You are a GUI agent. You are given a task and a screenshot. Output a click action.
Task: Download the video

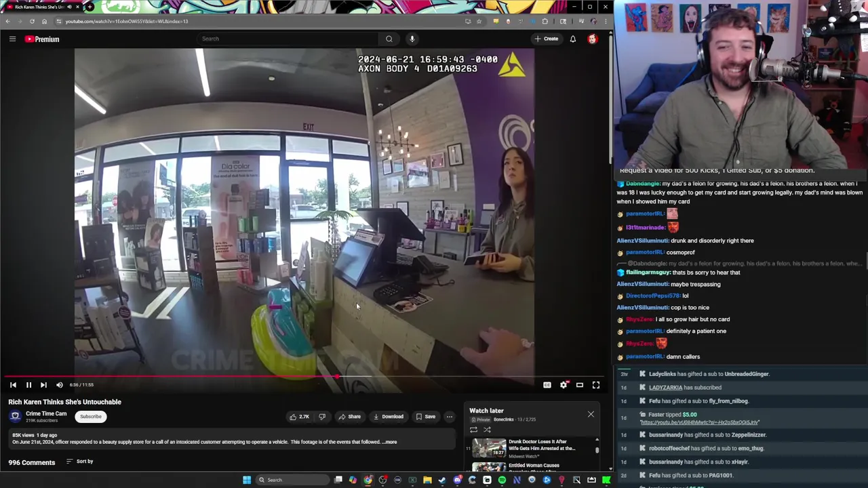pos(389,417)
